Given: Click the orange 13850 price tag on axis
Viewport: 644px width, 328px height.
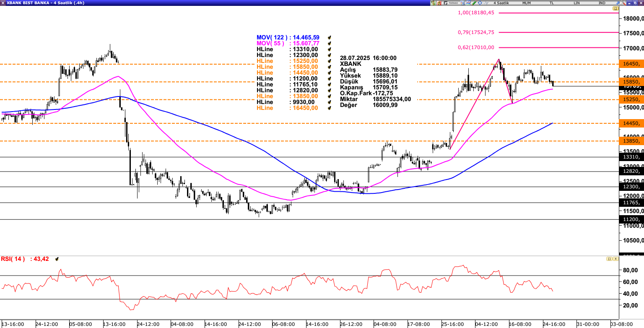Looking at the screenshot, I should point(631,141).
